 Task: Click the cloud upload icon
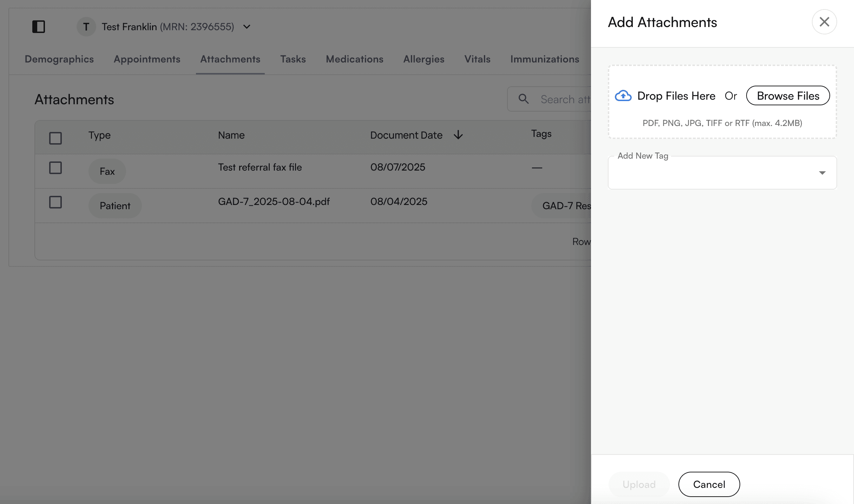623,96
